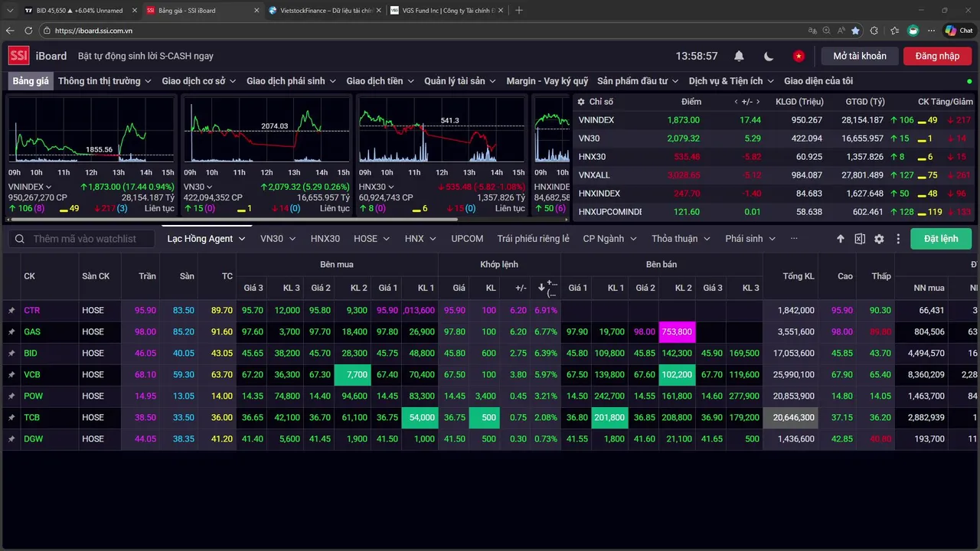Viewport: 980px width, 551px height.
Task: Unpin the DGW row
Action: [x=11, y=439]
